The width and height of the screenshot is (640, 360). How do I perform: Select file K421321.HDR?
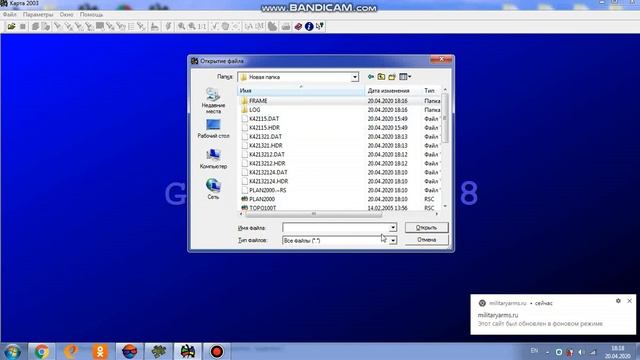pyautogui.click(x=266, y=146)
